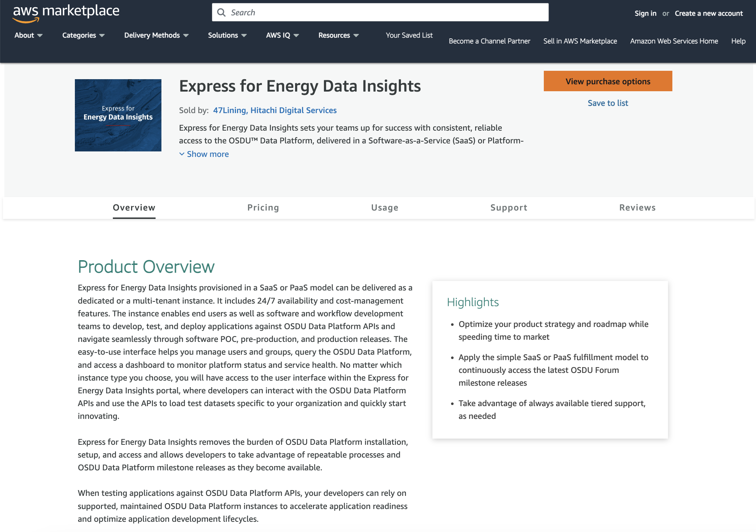Click highlight 'Optimize your product strategy and roadmap'

[553, 331]
